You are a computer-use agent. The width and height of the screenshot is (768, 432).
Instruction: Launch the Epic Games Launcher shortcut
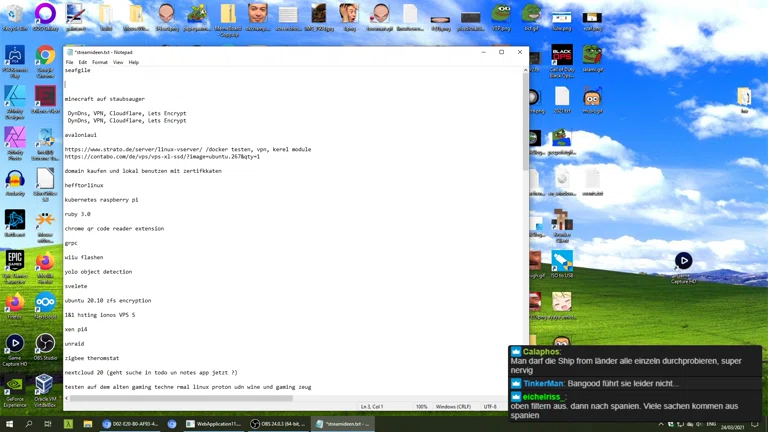coord(15,263)
